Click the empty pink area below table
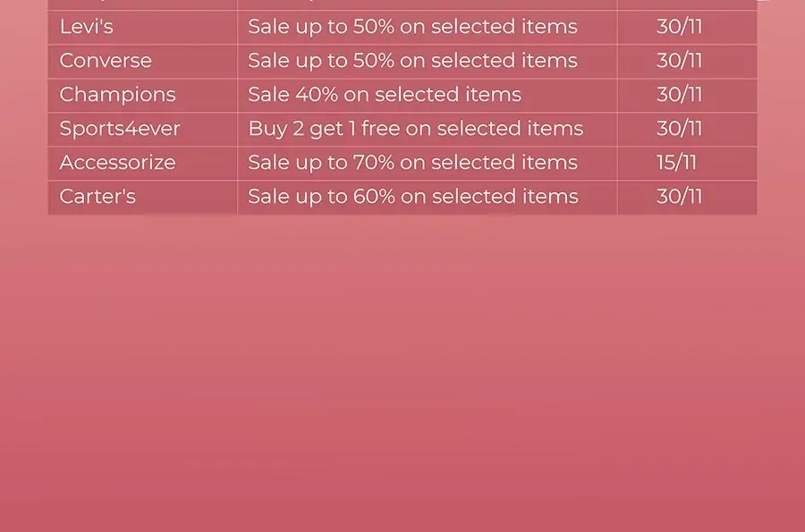805x532 pixels. tap(402, 374)
